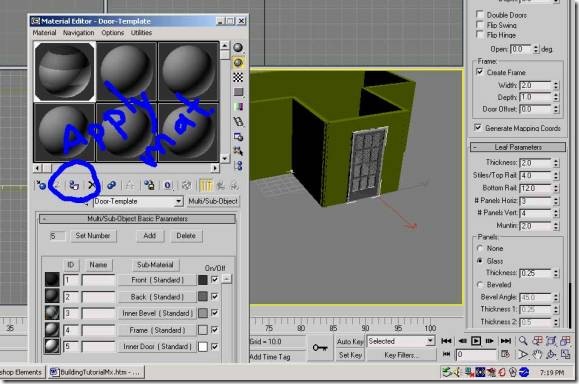Viewport: 579px width, 384px height.
Task: Toggle Show Map in Viewport icon
Action: pos(187,185)
